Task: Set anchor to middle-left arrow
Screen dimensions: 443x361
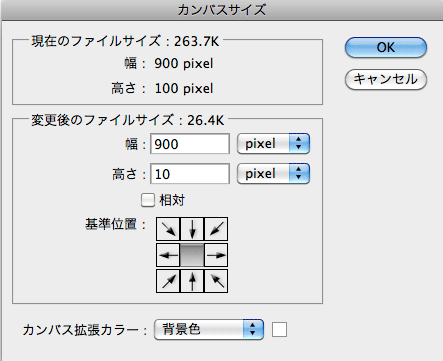Action: coord(168,255)
